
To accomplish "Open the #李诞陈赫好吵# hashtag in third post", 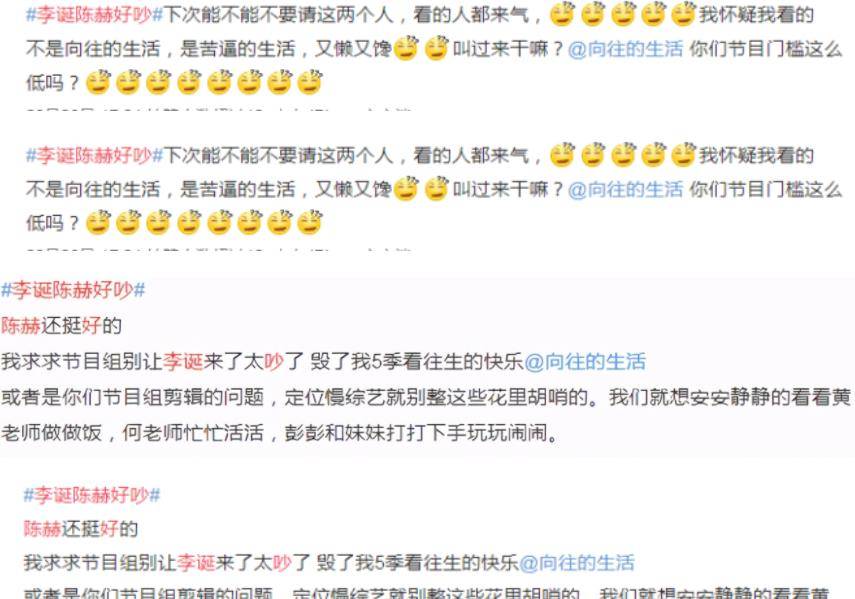I will tap(73, 290).
